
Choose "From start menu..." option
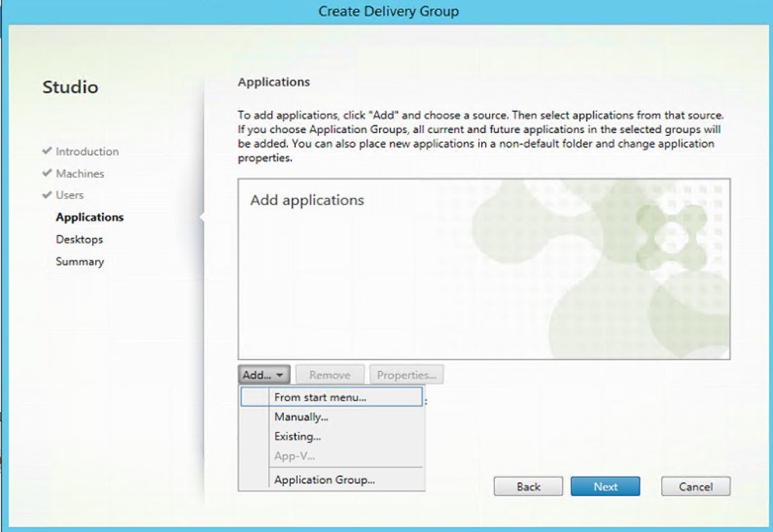(x=320, y=397)
